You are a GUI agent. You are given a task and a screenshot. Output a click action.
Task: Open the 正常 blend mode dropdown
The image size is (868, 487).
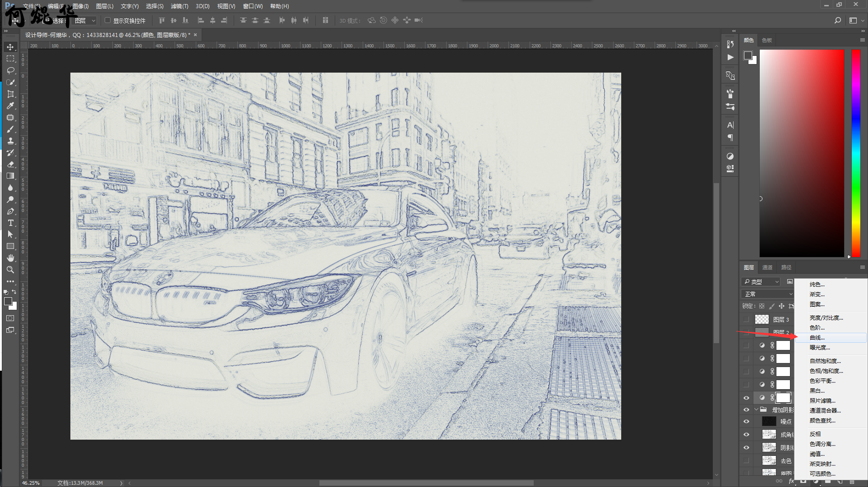coord(767,294)
